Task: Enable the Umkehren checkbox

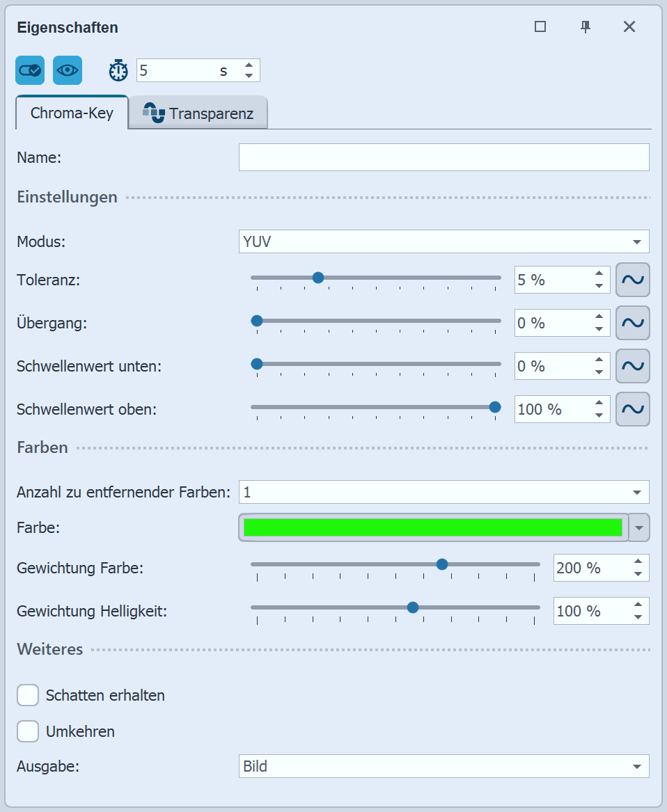Action: pyautogui.click(x=27, y=731)
